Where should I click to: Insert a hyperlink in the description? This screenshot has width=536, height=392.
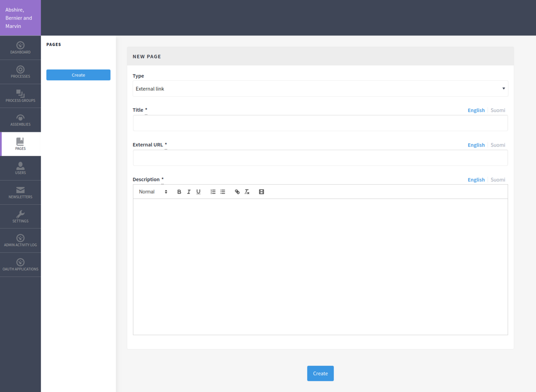[237, 192]
